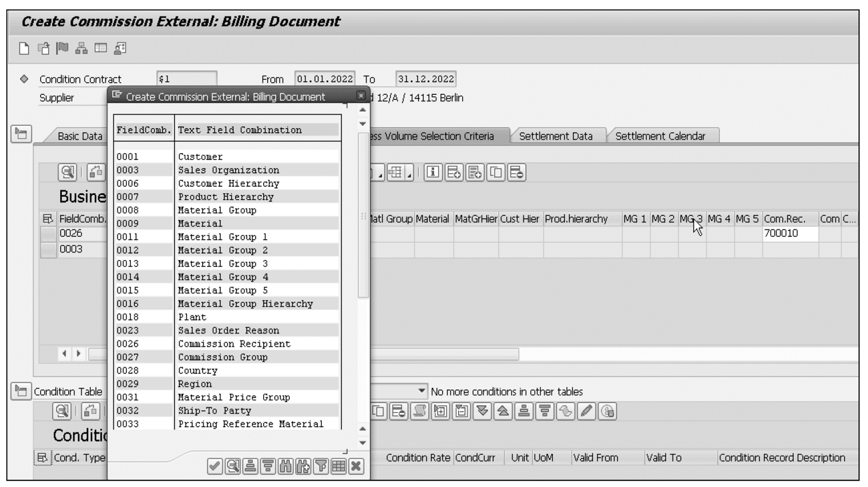
Task: Delete a row using the row-with-minus icon
Action: (516, 173)
